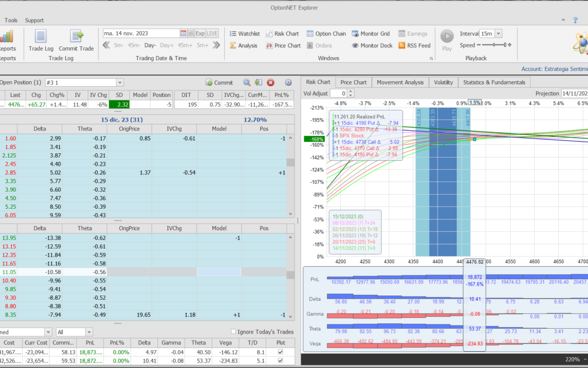Expand the Interval 15m dropdown
588x368 pixels.
499,34
